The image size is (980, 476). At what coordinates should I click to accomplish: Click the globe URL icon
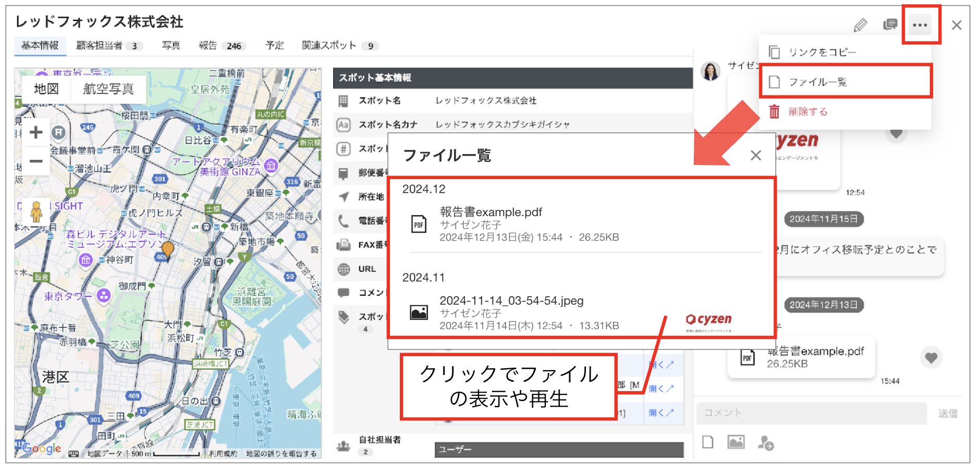343,269
